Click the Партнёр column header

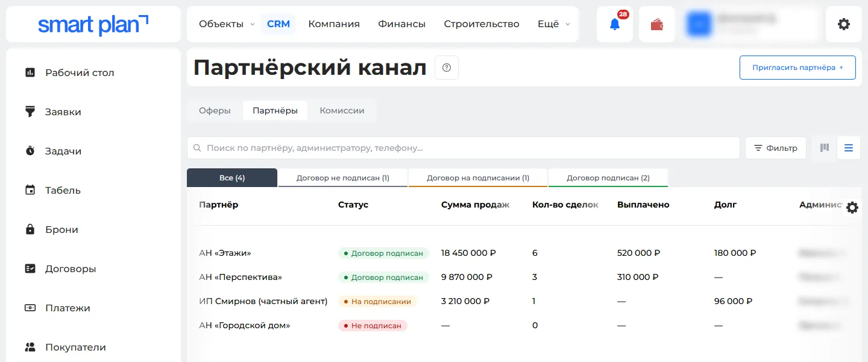pos(218,205)
